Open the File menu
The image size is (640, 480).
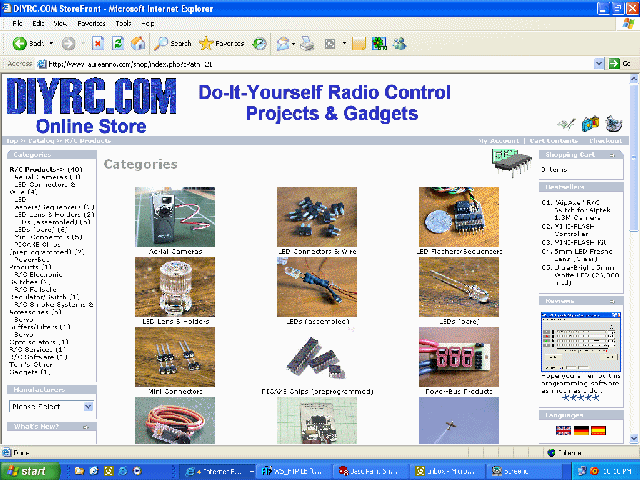(18, 23)
